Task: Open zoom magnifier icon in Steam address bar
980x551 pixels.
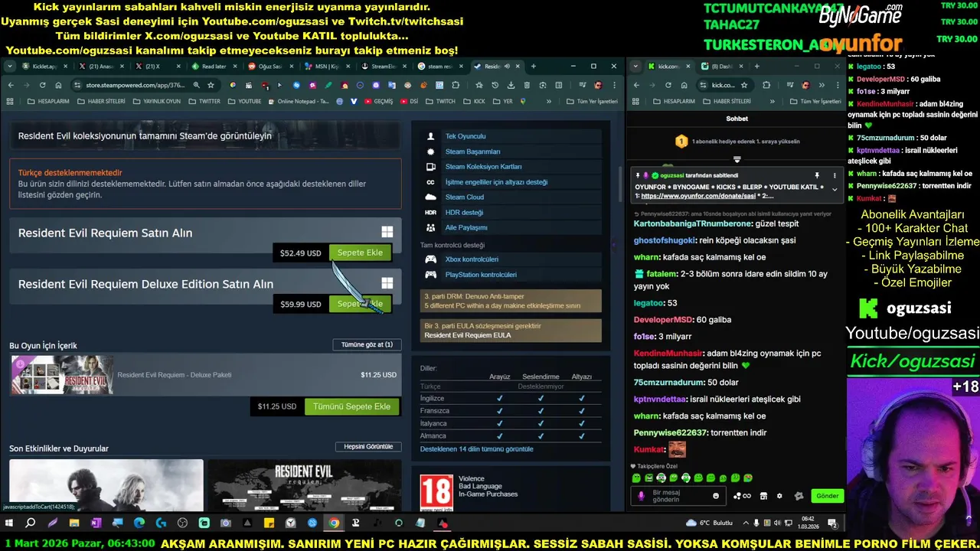Action: 197,85
